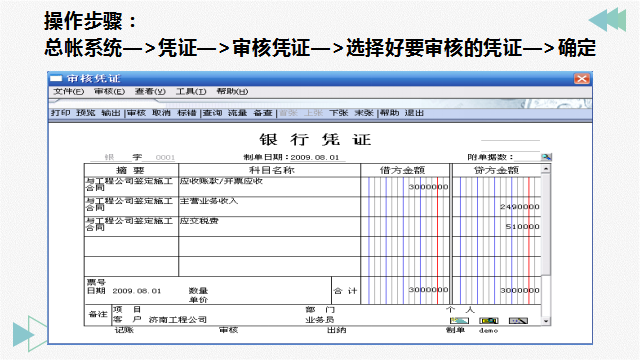Click the greyed 首张 toolbar item

pos(288,113)
